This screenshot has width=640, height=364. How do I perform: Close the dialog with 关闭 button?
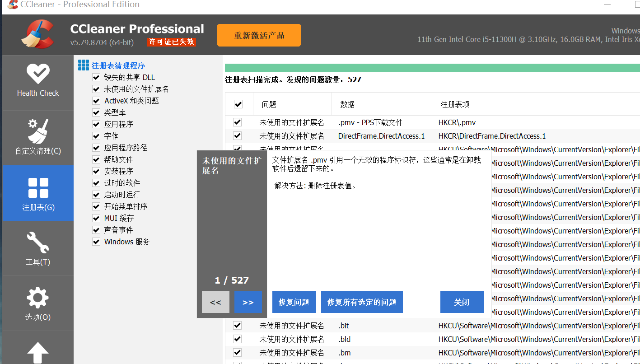coord(462,302)
